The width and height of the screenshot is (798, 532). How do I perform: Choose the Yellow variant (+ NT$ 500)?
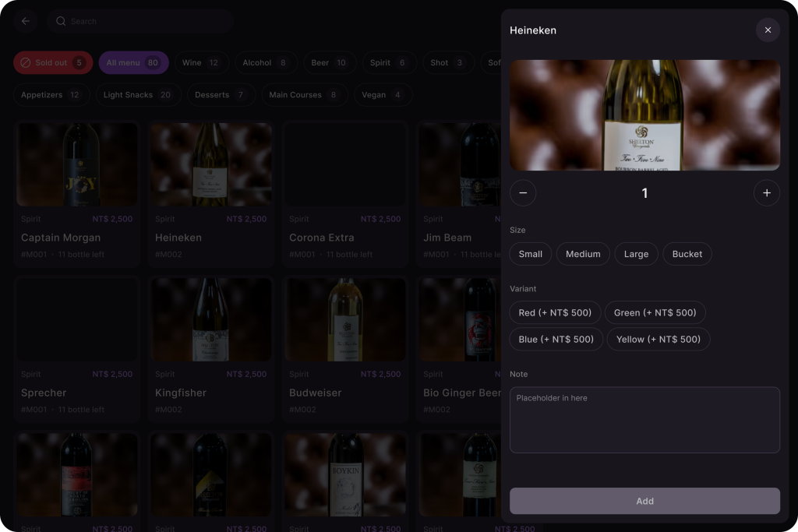pyautogui.click(x=659, y=340)
